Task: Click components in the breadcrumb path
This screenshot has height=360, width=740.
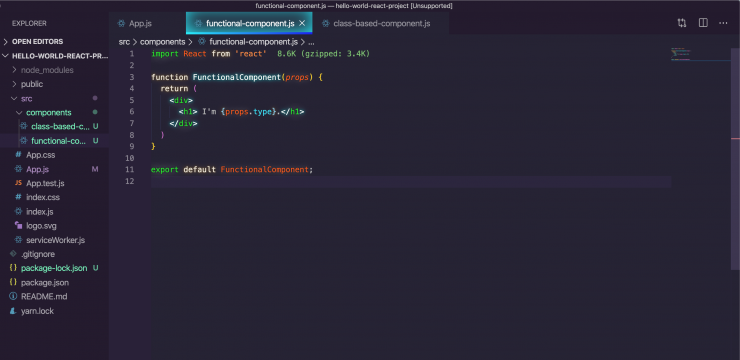Action: point(162,42)
